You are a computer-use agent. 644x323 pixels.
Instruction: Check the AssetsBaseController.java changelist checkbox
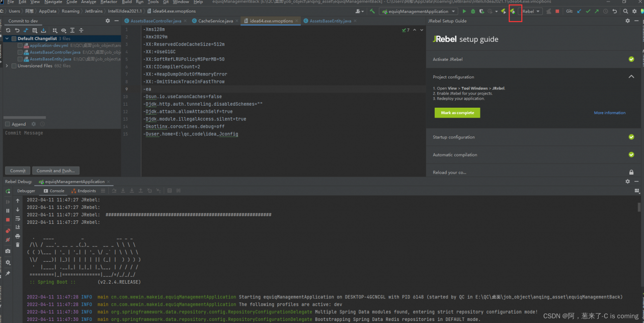(x=20, y=52)
